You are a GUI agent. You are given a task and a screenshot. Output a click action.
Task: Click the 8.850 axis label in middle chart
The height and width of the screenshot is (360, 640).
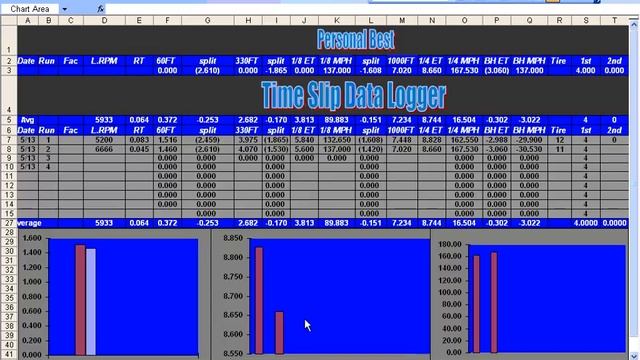pos(233,238)
